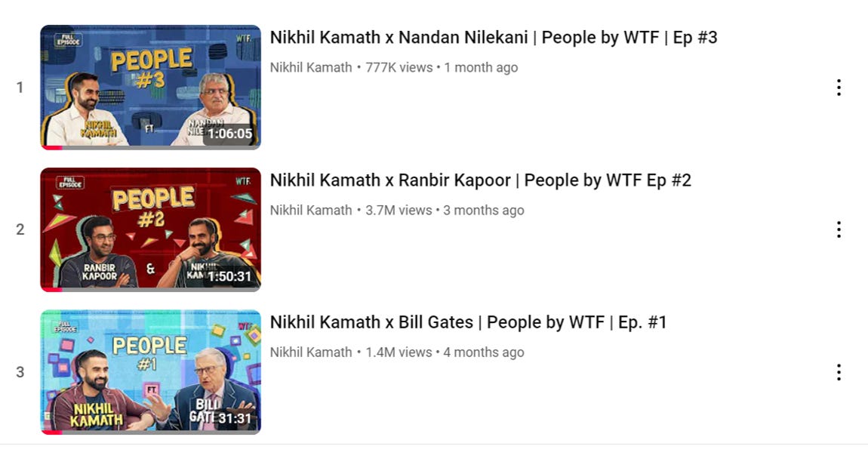Visit the Nikhil Kamath channel under the Ep. #1 video
Image resolution: width=868 pixels, height=465 pixels.
tap(310, 353)
